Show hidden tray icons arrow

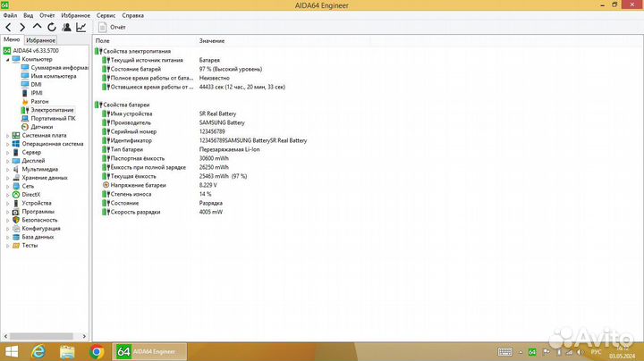click(521, 352)
